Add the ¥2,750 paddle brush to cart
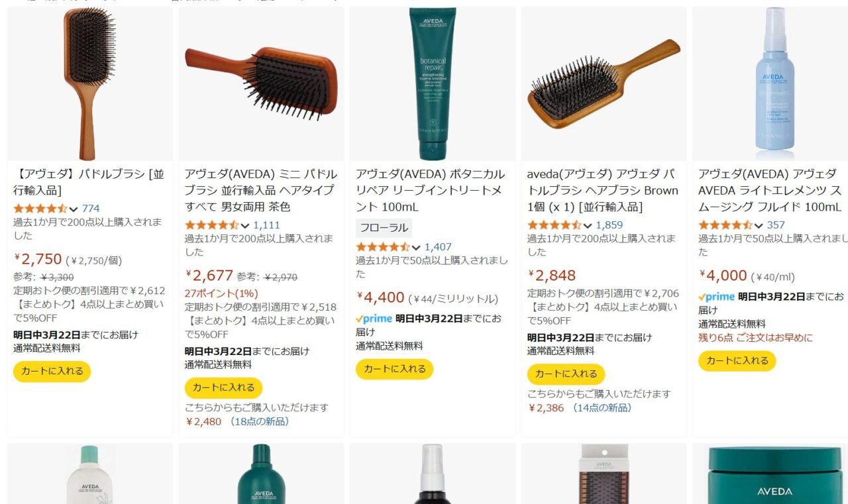Image resolution: width=848 pixels, height=504 pixels. [x=52, y=372]
